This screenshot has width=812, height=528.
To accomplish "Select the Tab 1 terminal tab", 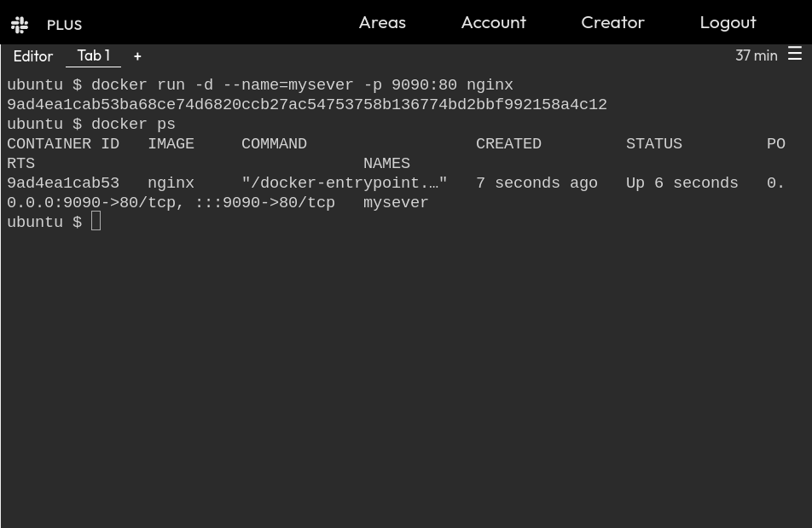I will [x=93, y=55].
